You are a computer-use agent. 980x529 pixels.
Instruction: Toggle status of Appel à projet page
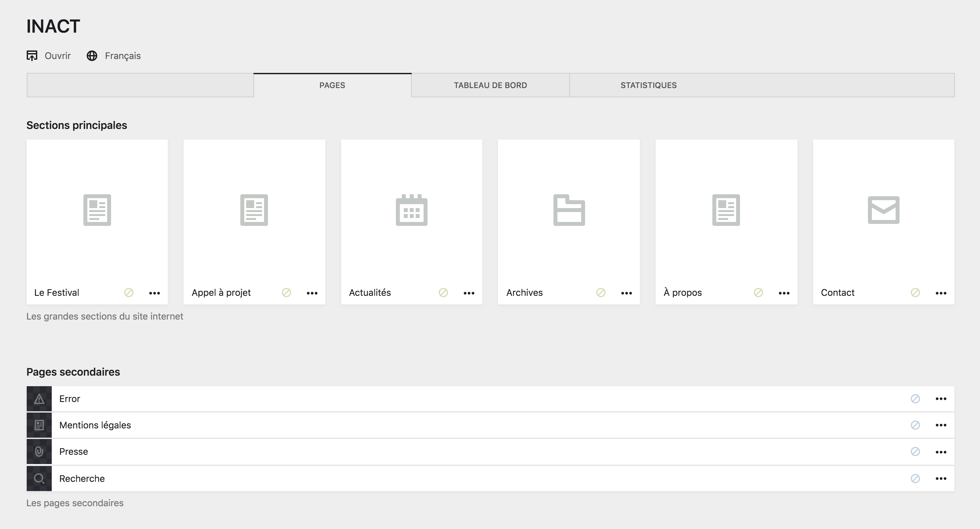[286, 293]
